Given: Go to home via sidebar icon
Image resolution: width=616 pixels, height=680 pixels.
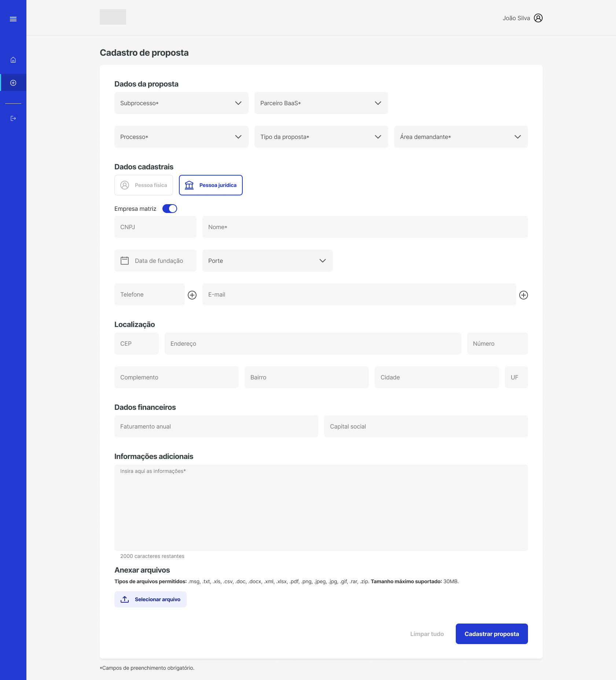Looking at the screenshot, I should pyautogui.click(x=13, y=60).
